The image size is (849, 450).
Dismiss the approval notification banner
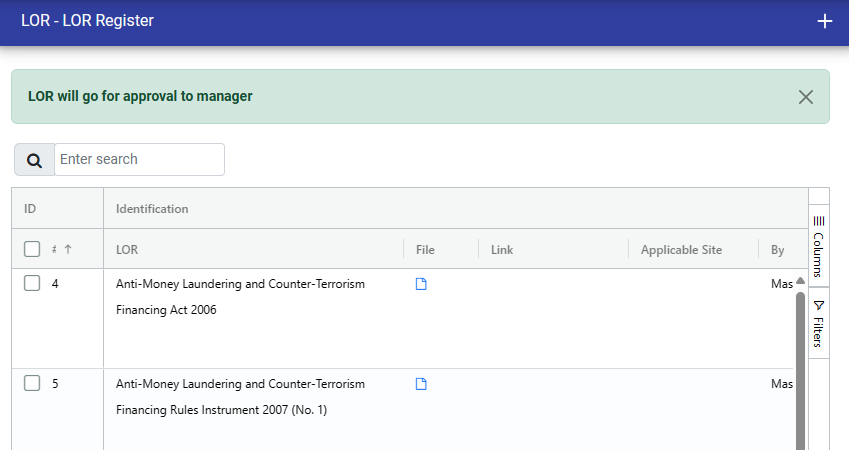pyautogui.click(x=806, y=97)
